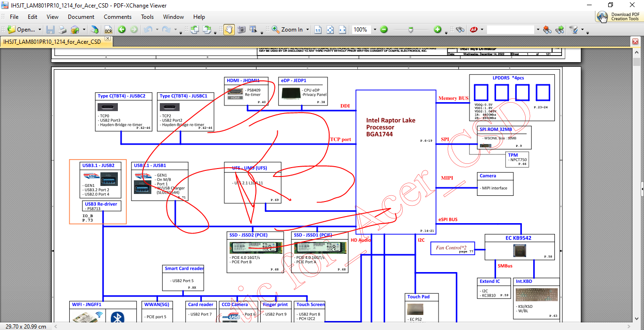Open the File menu
Screen dimensions: 644x330
(x=14, y=16)
